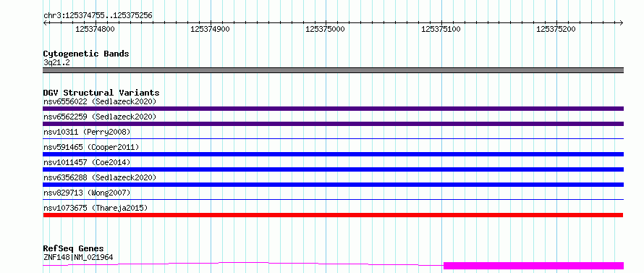Open variant nsv6356288 (Sedlazeck2020) label
The width and height of the screenshot is (644, 273).
[x=100, y=177]
